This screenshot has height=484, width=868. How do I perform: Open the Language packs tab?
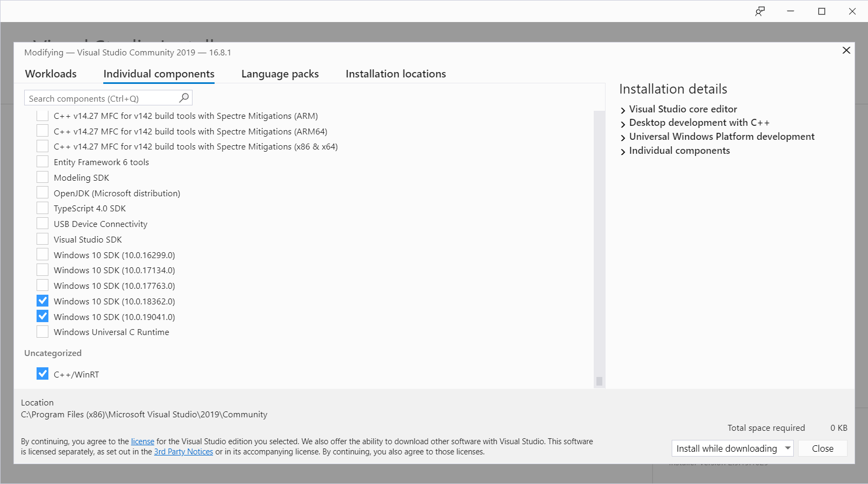[x=280, y=74]
